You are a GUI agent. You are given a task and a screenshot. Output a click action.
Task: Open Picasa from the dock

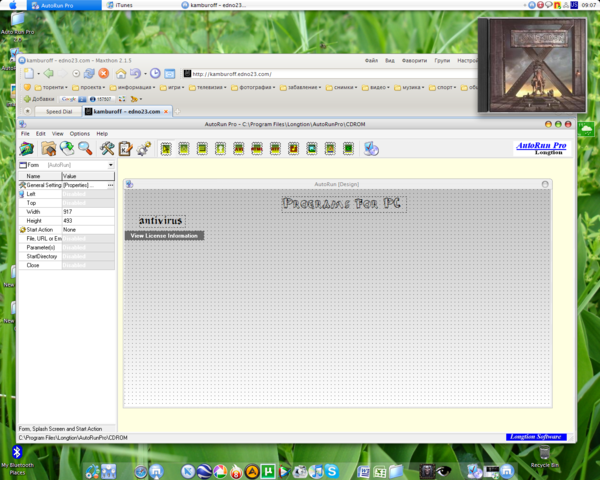pos(220,471)
